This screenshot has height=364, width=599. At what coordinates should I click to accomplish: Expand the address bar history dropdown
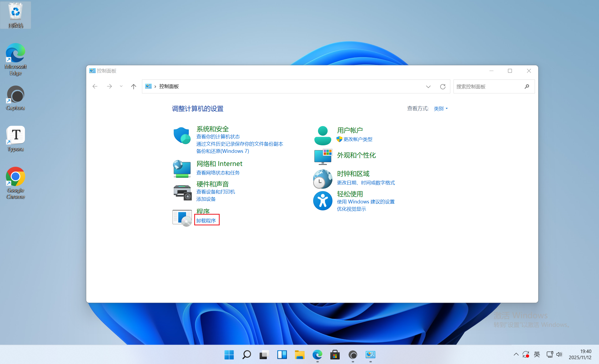click(428, 86)
